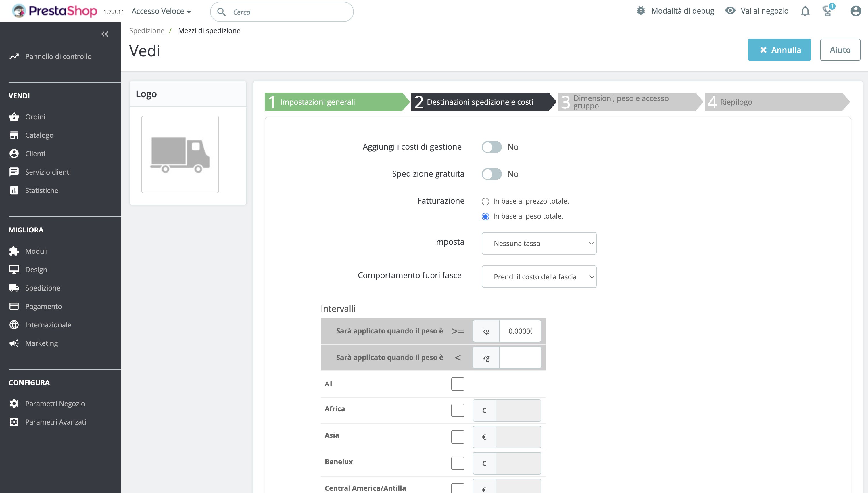Toggle Aggiungi i costi di gestione switch
The height and width of the screenshot is (493, 868).
pyautogui.click(x=491, y=147)
